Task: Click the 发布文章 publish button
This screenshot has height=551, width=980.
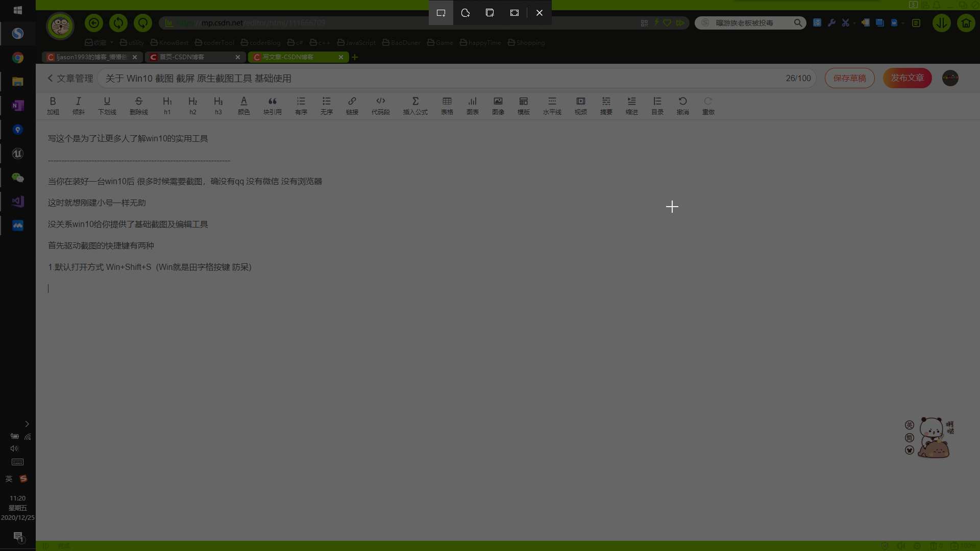Action: (908, 79)
